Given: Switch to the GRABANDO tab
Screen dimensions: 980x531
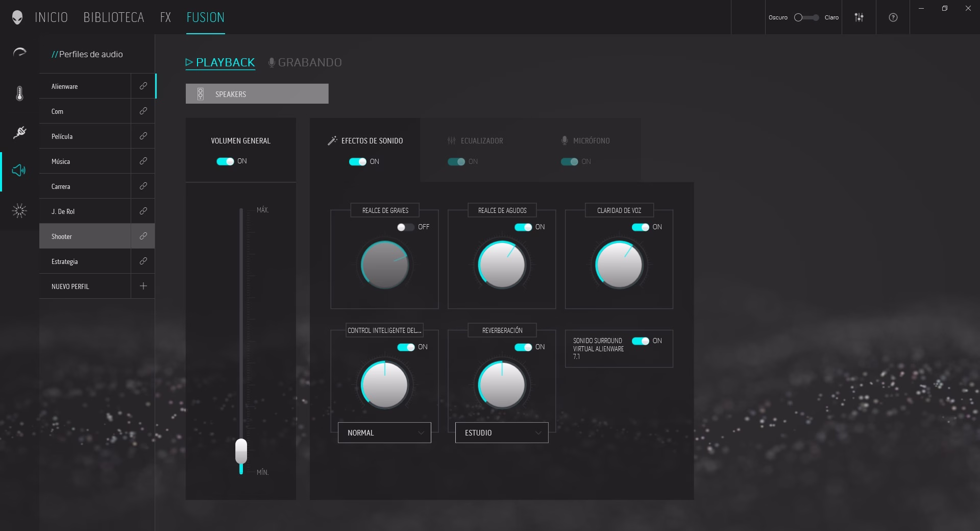Looking at the screenshot, I should click(x=305, y=62).
